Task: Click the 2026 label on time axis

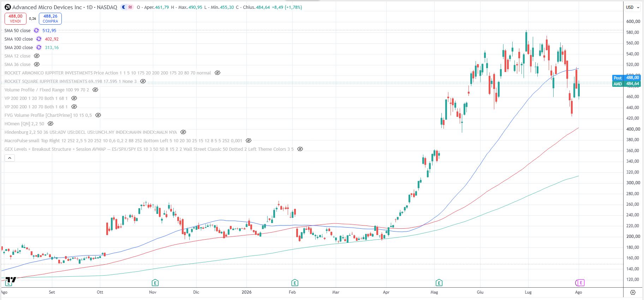Action: click(246, 292)
